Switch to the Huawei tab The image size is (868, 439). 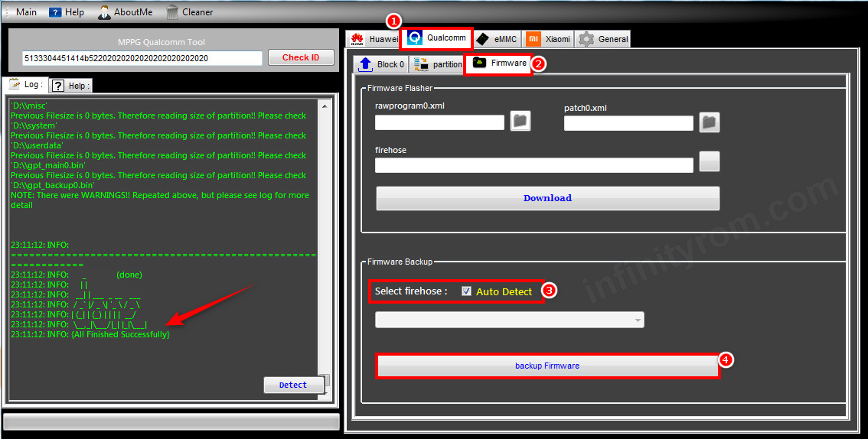pos(373,39)
